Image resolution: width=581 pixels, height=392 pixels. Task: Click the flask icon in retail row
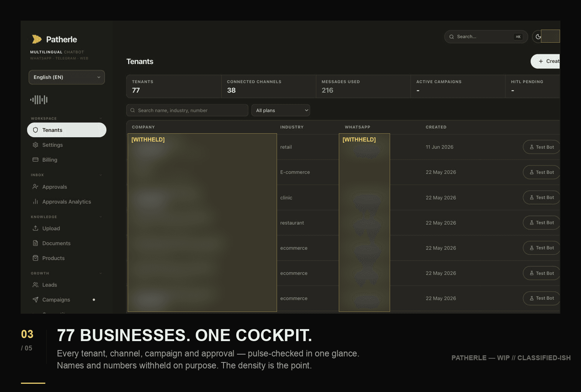532,147
